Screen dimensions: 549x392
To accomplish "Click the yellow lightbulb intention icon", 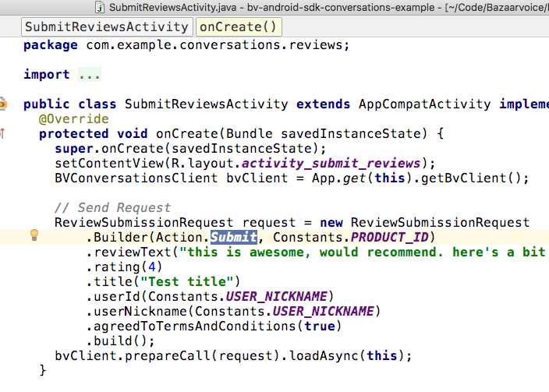I will pyautogui.click(x=34, y=235).
